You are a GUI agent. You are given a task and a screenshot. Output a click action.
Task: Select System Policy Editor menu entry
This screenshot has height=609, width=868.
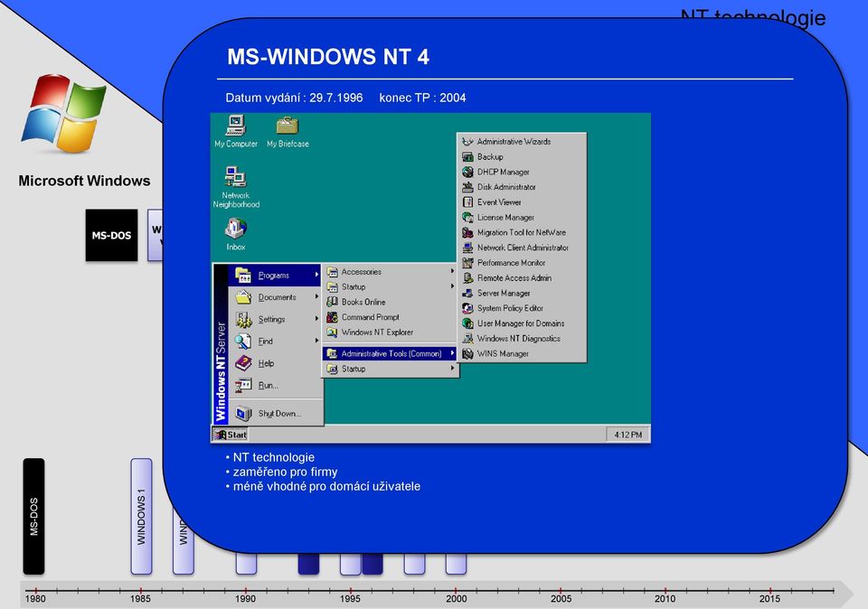(x=522, y=308)
